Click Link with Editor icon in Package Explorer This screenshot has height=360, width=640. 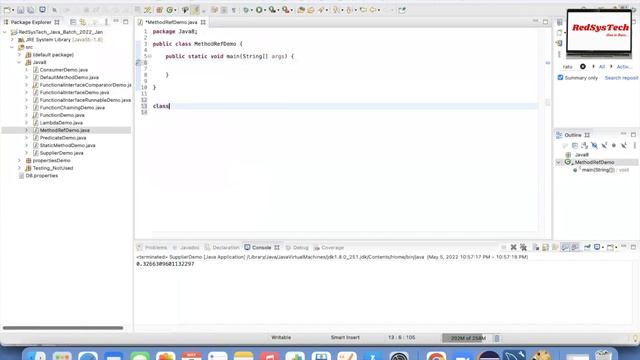click(x=83, y=22)
